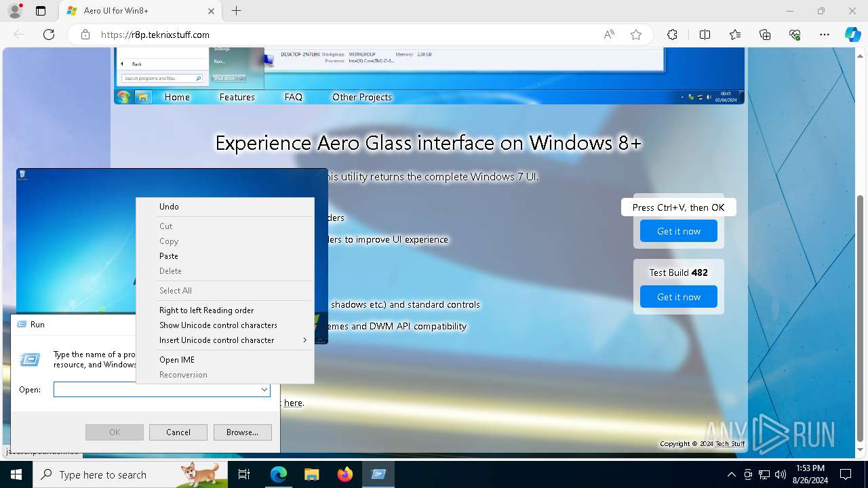The width and height of the screenshot is (868, 488).
Task: Open the clock and date flyout
Action: 810,474
